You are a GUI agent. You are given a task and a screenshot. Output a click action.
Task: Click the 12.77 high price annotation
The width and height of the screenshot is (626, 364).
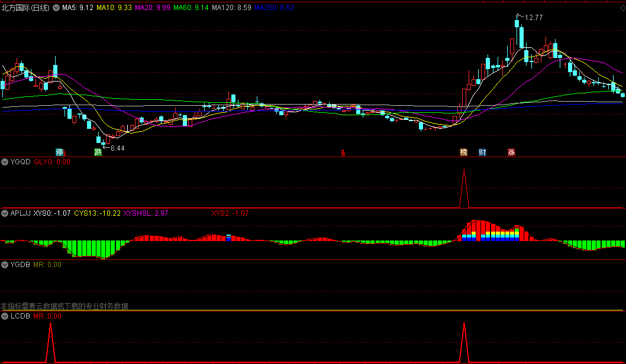pyautogui.click(x=533, y=18)
